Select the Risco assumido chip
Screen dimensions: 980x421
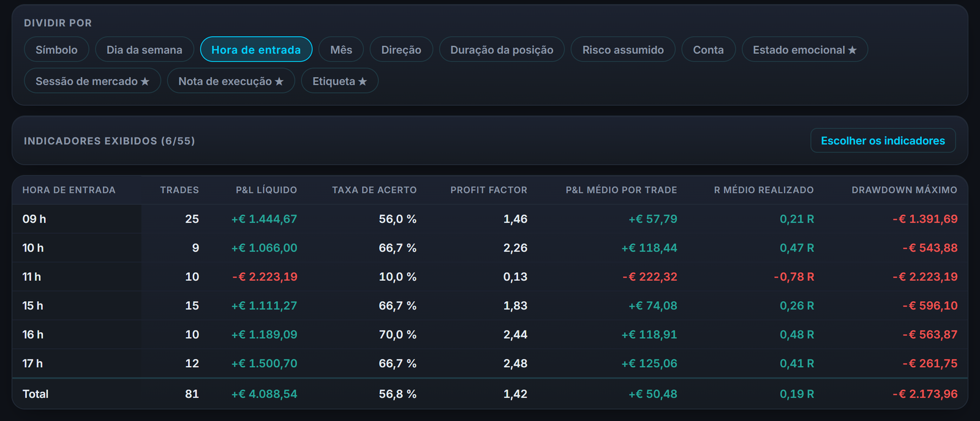[x=623, y=50]
